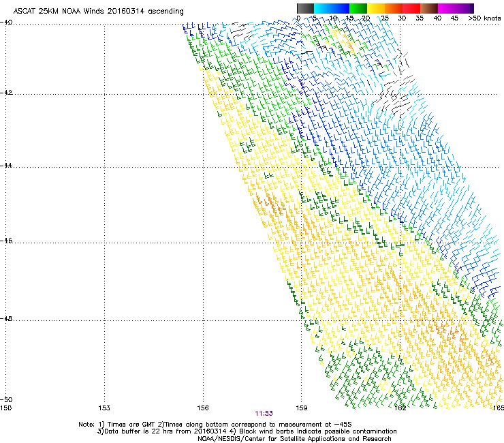Click the -40 latitude axis label
The image size is (504, 443).
point(6,22)
